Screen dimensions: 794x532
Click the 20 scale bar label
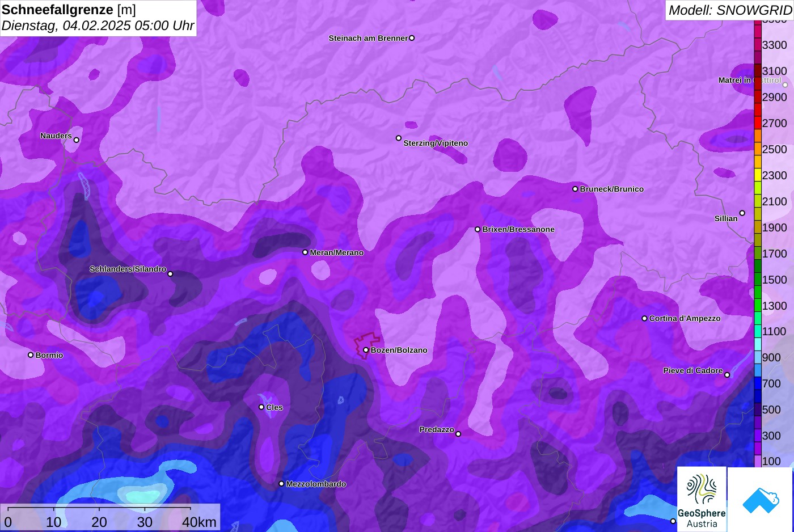[99, 522]
